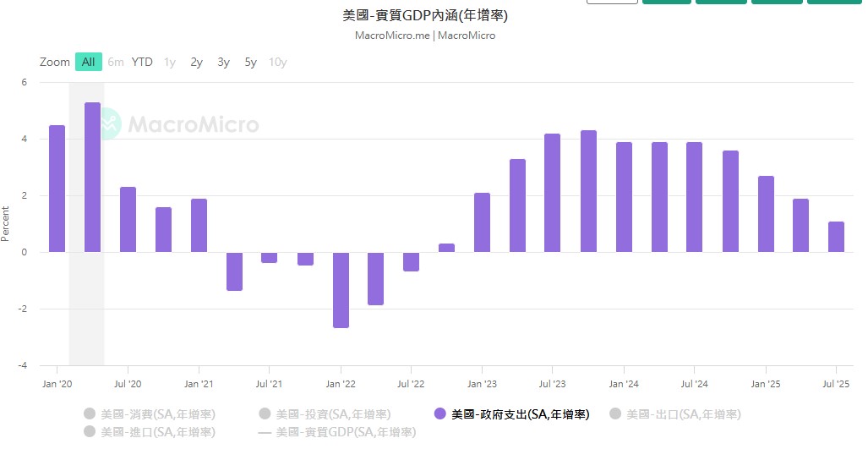Image resolution: width=868 pixels, height=460 pixels.
Task: Select the All zoom range
Action: (x=89, y=62)
